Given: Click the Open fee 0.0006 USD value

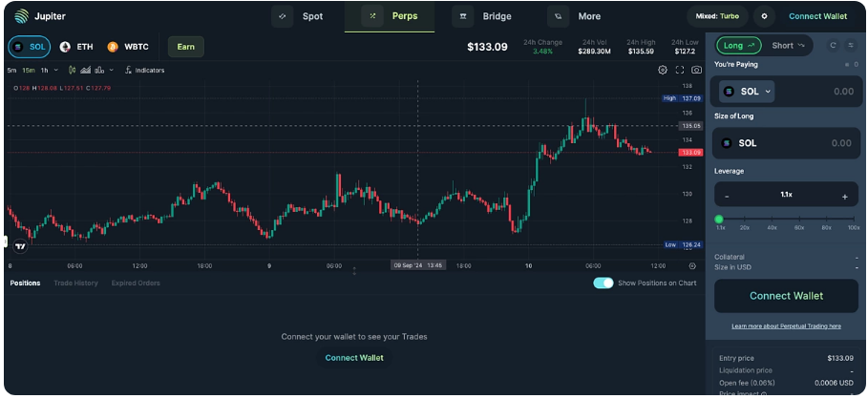Looking at the screenshot, I should pyautogui.click(x=835, y=383).
